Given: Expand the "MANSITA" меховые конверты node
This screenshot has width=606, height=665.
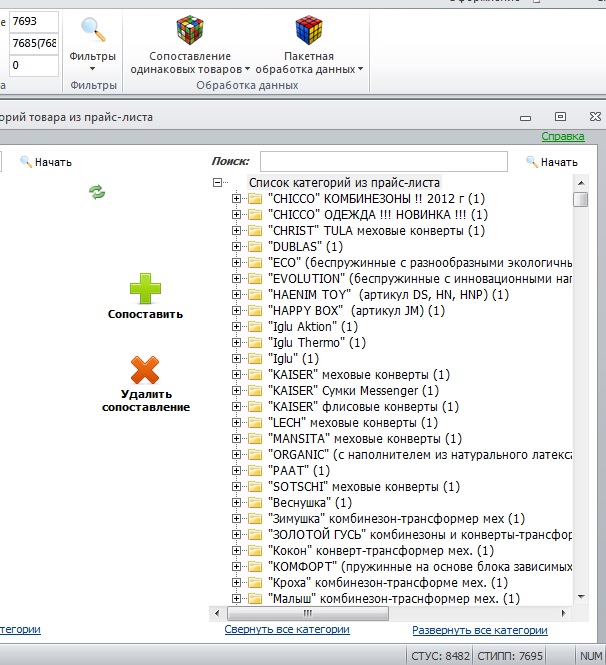Looking at the screenshot, I should tap(236, 439).
